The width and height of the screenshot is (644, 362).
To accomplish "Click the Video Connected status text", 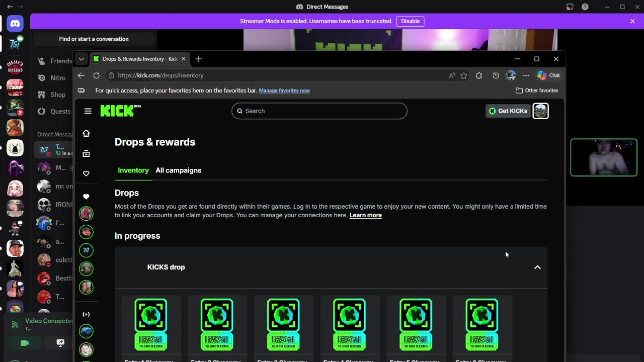I will pos(49,321).
